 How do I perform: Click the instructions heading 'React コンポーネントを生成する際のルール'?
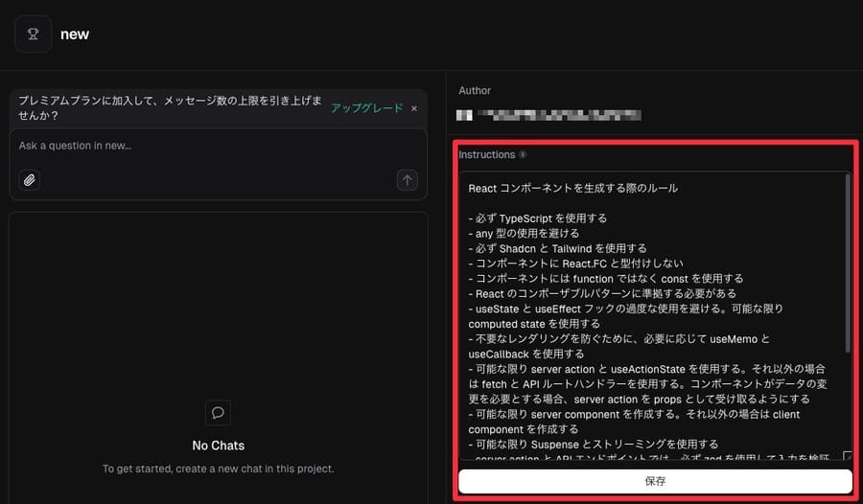pyautogui.click(x=573, y=188)
